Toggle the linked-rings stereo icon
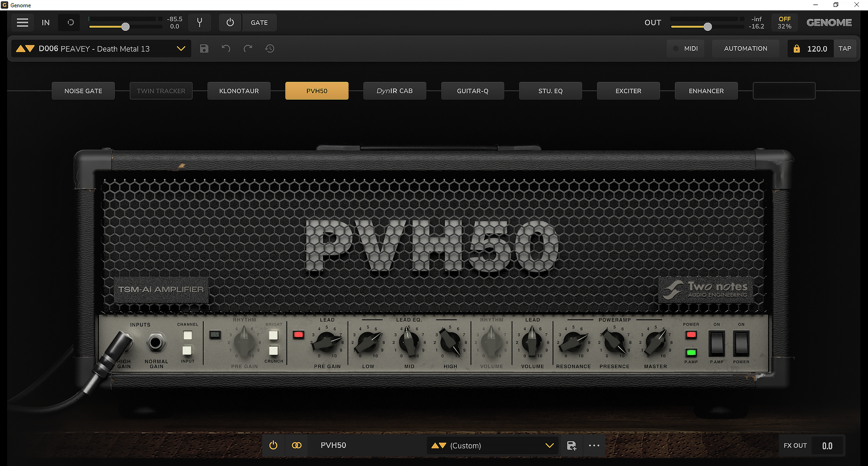This screenshot has width=868, height=466. [297, 446]
